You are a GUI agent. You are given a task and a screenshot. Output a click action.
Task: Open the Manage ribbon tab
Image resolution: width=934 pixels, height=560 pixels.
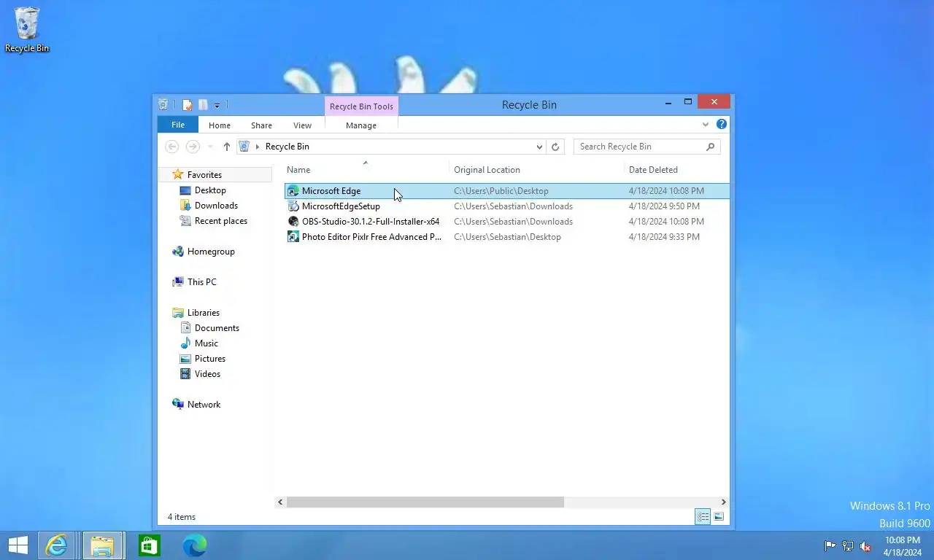coord(361,125)
